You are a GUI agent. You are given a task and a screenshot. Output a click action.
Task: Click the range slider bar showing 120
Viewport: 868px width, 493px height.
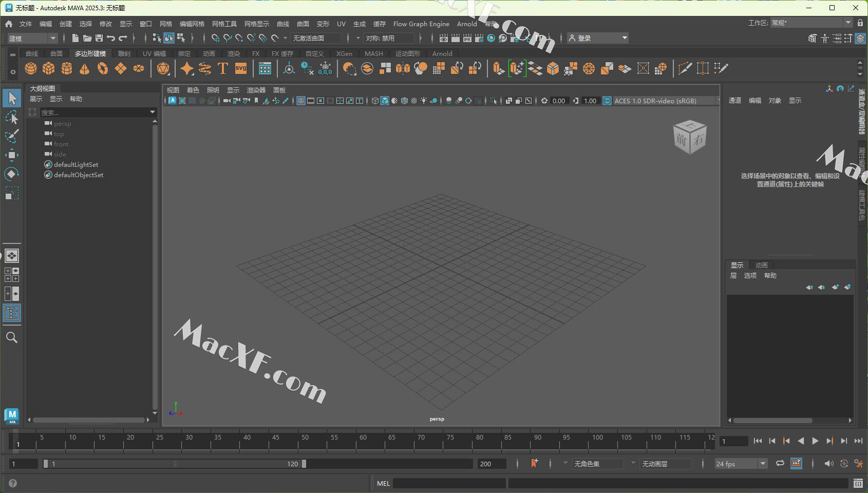pos(175,464)
